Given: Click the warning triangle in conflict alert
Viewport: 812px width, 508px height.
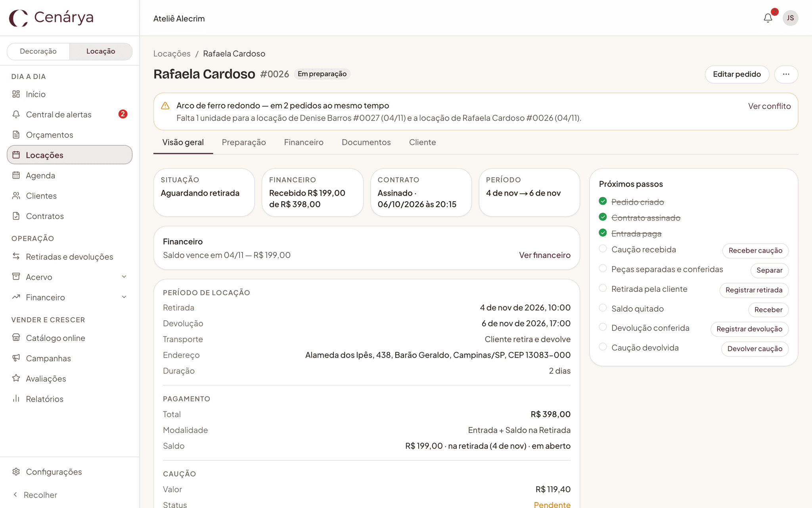Looking at the screenshot, I should click(x=165, y=106).
